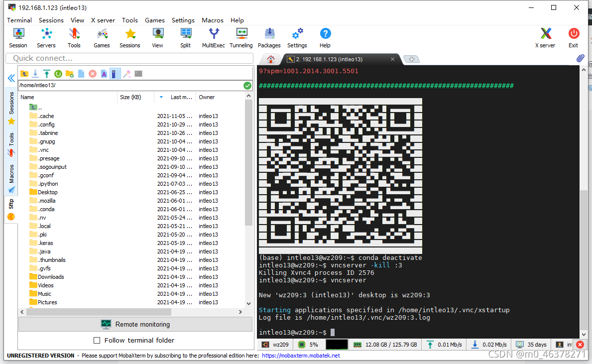This screenshot has width=592, height=364.
Task: Open the Macros menu
Action: coord(213,20)
